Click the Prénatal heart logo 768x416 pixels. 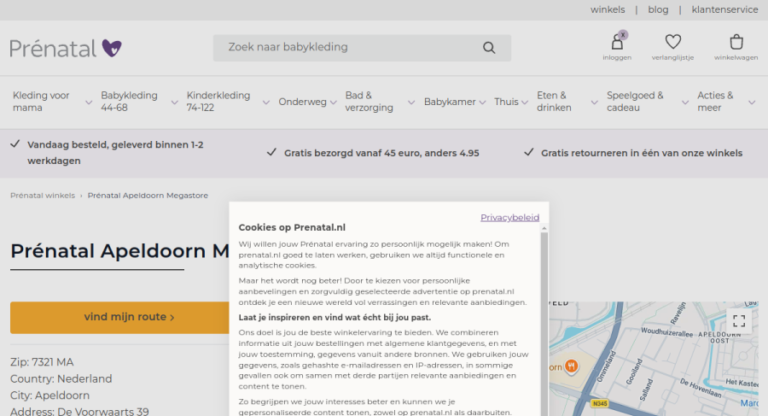(66, 48)
